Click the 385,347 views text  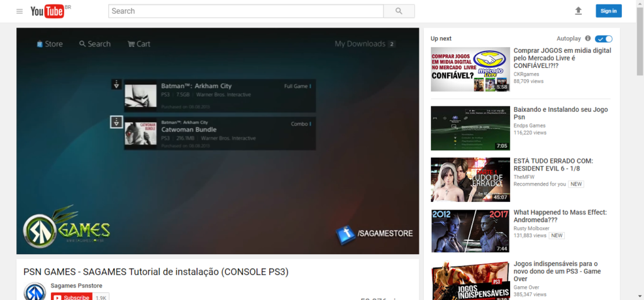[530, 294]
